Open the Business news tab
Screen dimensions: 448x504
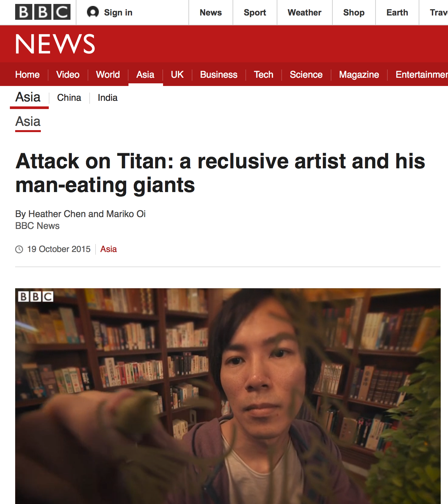point(219,74)
